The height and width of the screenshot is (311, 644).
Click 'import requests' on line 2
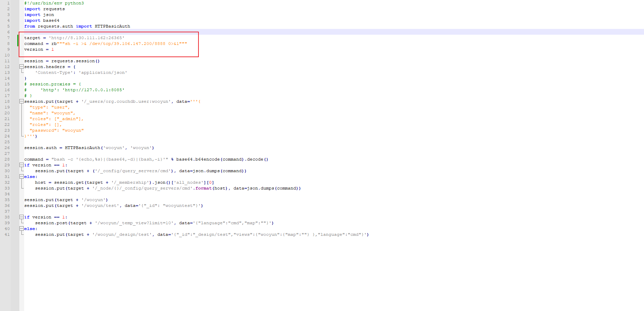[x=45, y=9]
